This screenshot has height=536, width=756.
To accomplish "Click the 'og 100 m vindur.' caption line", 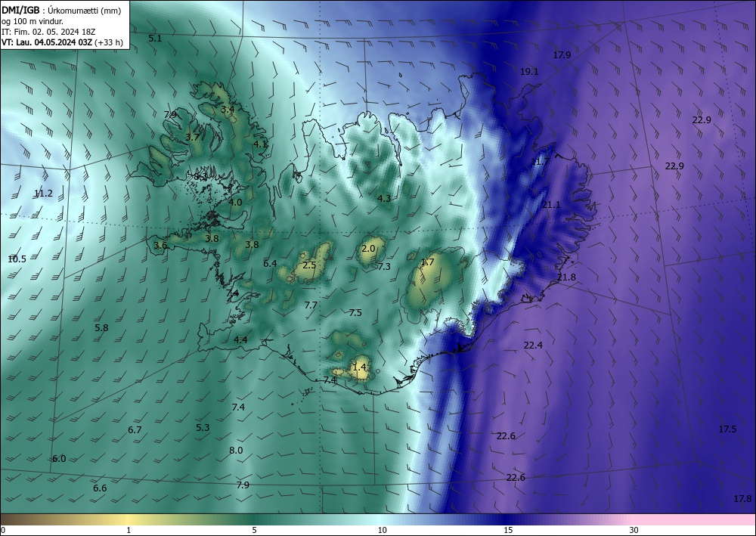I will [33, 21].
